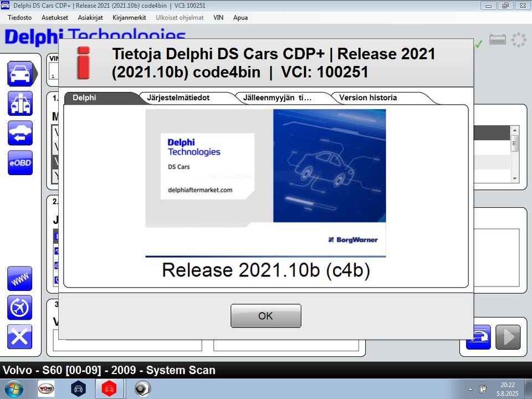
Task: Open the Kirjanmerkit menu
Action: coord(129,18)
